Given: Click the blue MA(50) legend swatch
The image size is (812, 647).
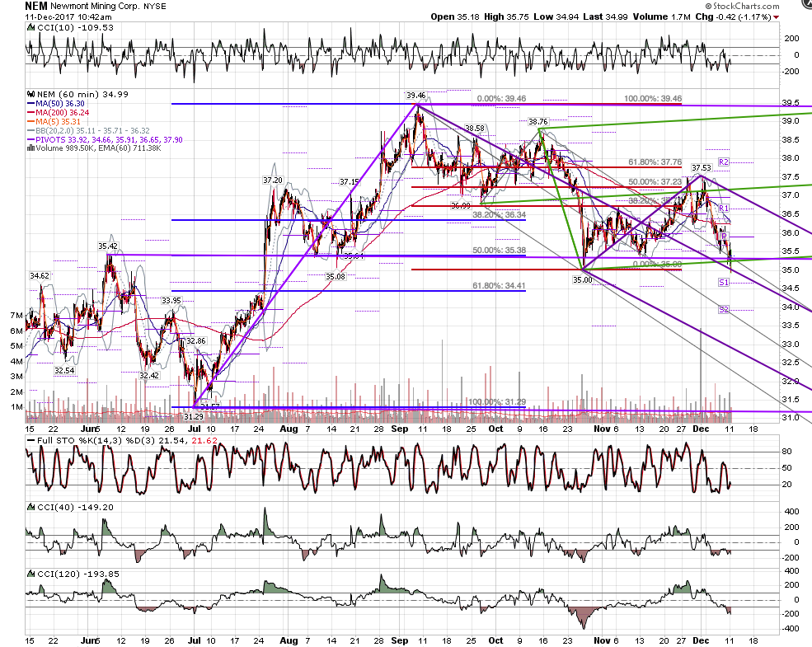Looking at the screenshot, I should [31, 104].
